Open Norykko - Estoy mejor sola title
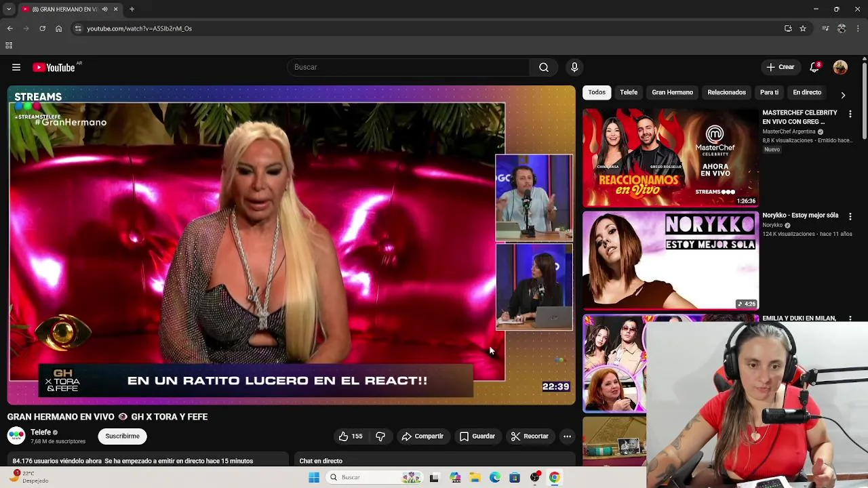868x488 pixels. tap(800, 216)
